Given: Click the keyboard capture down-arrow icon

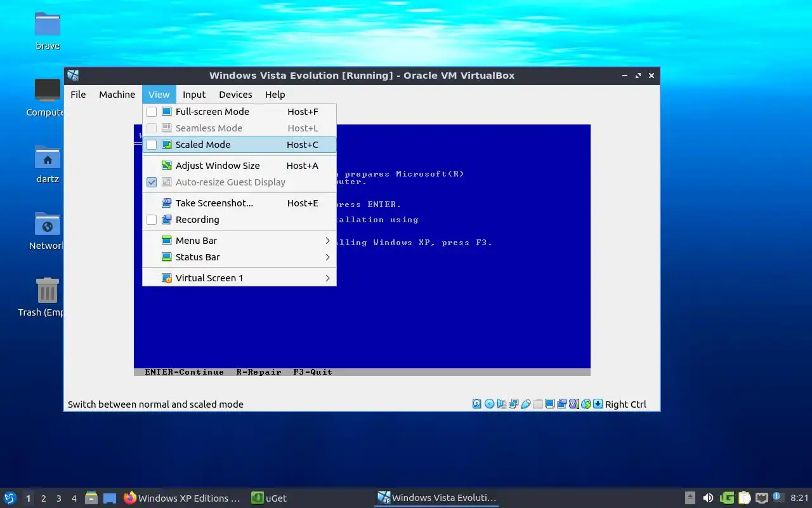Looking at the screenshot, I should coord(598,404).
